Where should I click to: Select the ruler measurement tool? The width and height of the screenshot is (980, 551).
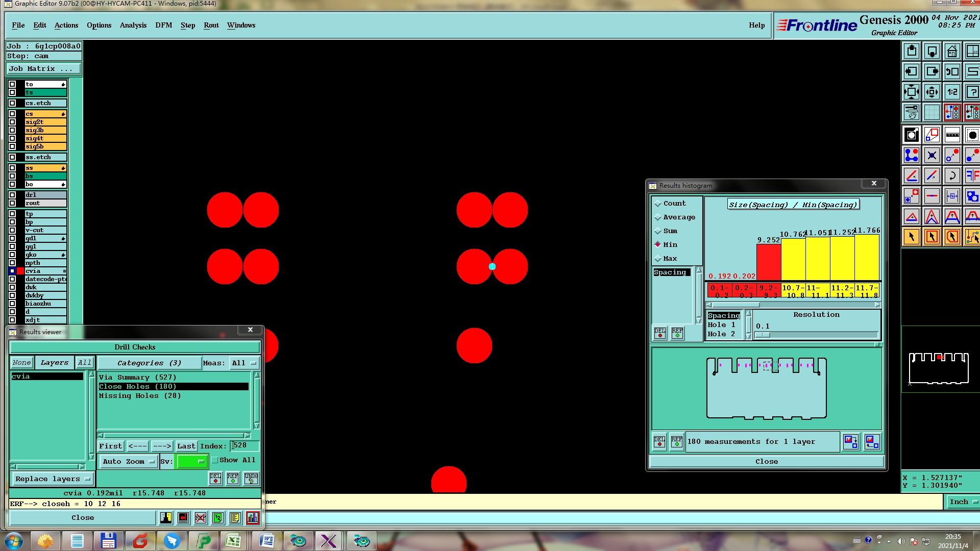(x=952, y=135)
